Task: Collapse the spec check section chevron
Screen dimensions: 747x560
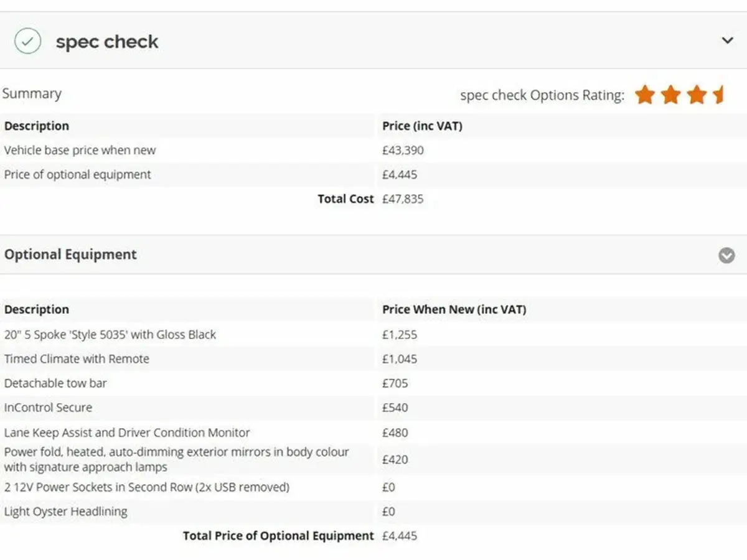Action: [727, 41]
